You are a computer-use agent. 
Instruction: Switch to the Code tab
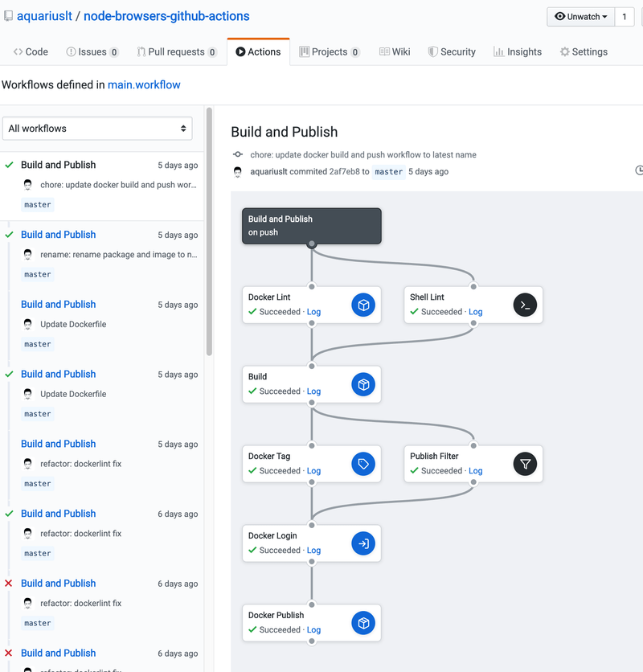pos(31,52)
